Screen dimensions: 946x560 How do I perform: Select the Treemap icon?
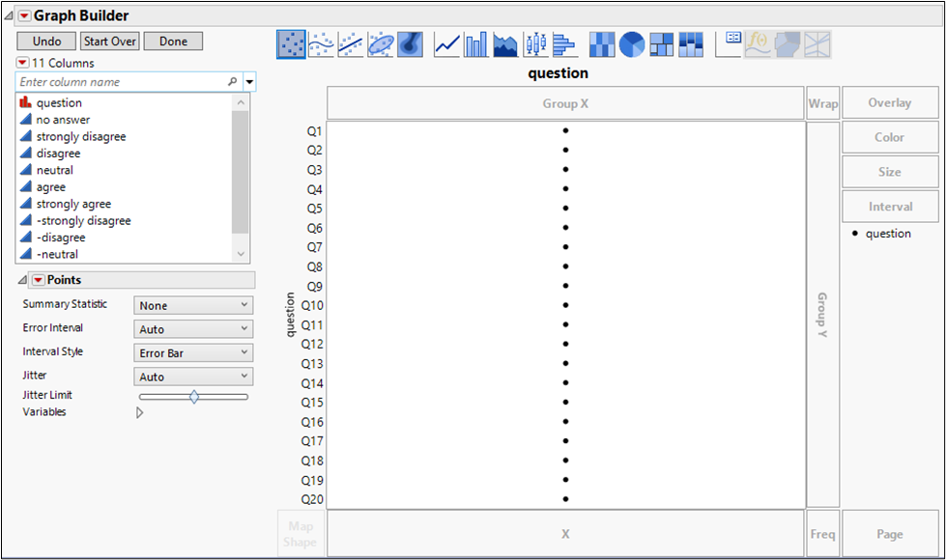pyautogui.click(x=661, y=44)
